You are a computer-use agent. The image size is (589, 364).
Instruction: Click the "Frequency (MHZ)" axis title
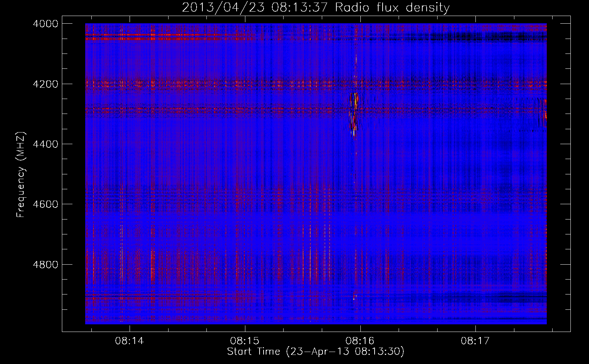point(21,175)
